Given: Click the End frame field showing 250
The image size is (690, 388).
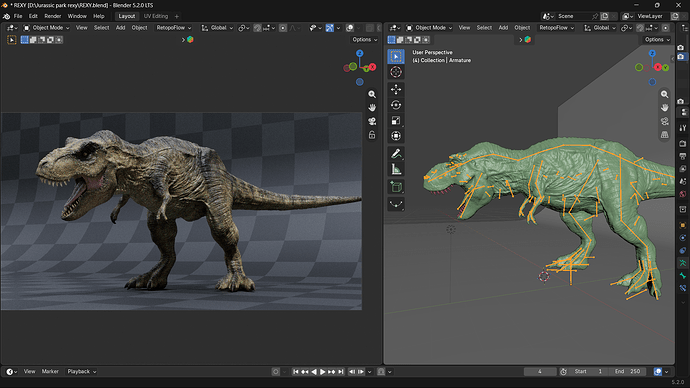Looking at the screenshot, I should tap(628, 372).
